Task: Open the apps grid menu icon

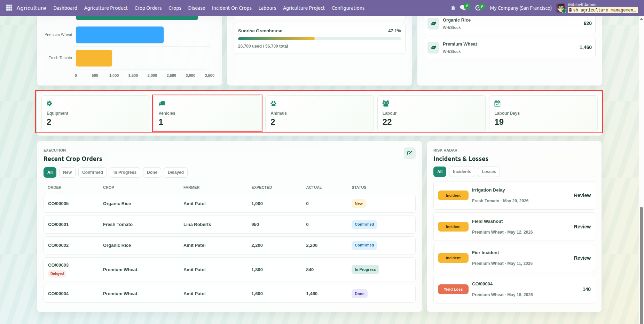Action: (9, 8)
